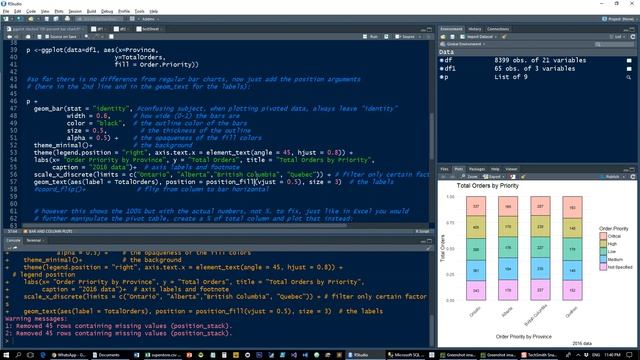Clear the console with the broom icon

(429, 248)
